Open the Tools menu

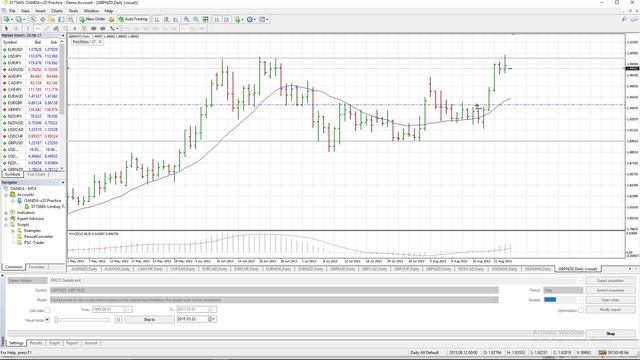73,11
